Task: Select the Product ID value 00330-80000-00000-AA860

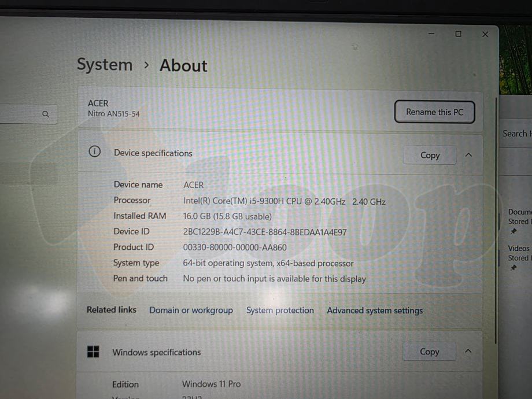Action: [235, 247]
